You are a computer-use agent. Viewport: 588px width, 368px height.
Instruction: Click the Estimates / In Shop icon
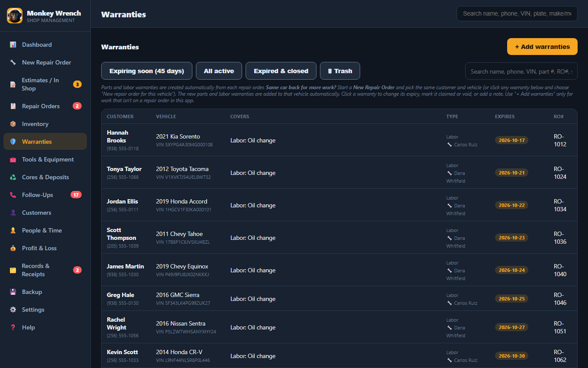(13, 84)
